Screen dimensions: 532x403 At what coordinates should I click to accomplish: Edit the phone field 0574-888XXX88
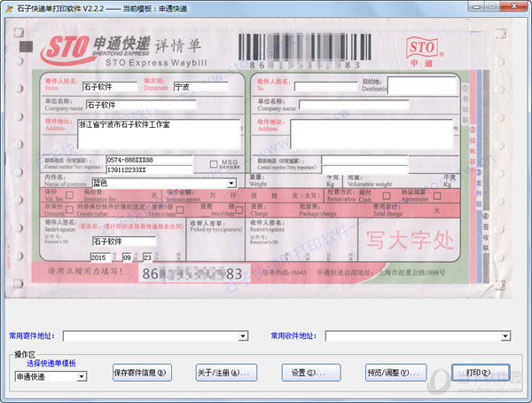(149, 160)
